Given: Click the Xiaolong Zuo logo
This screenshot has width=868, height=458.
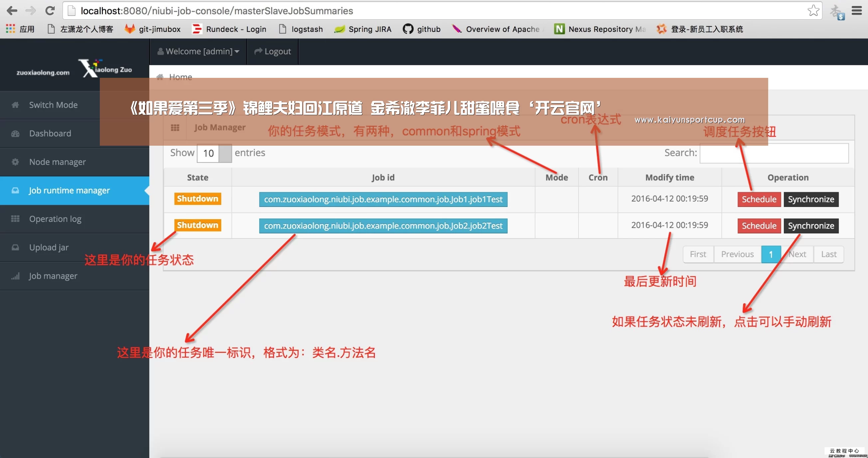Looking at the screenshot, I should (x=104, y=68).
